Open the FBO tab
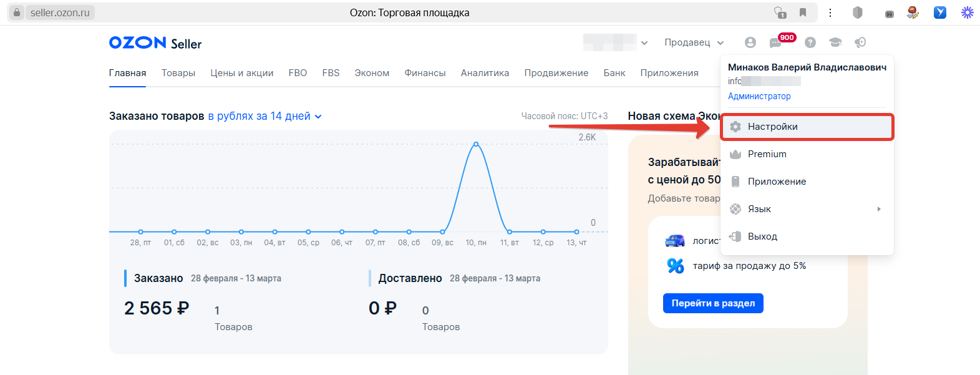This screenshot has height=375, width=980. (298, 73)
